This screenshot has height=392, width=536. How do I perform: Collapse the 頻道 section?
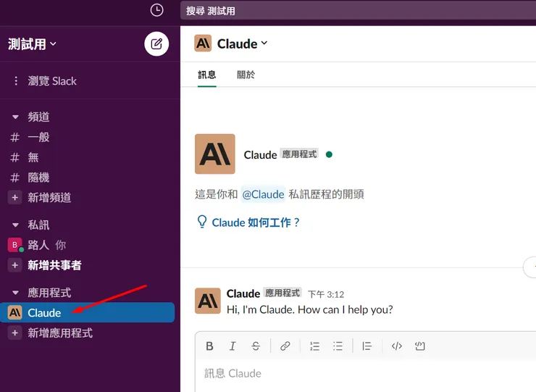pyautogui.click(x=15, y=117)
